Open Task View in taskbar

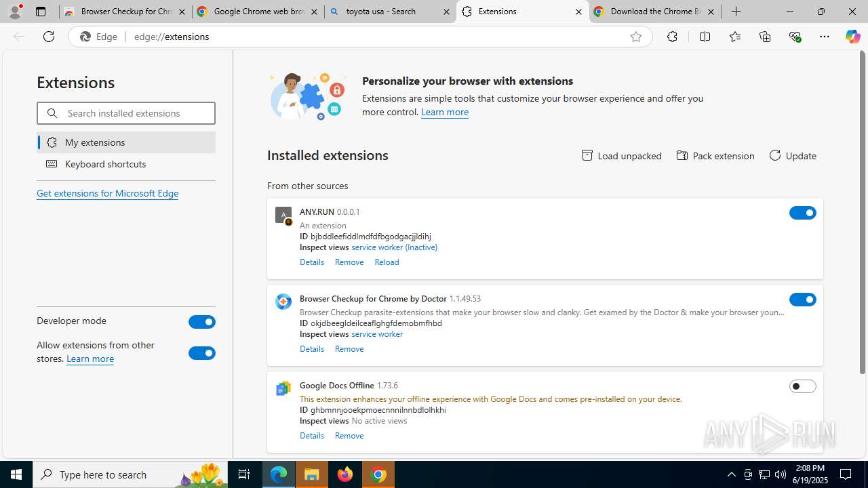(x=244, y=474)
